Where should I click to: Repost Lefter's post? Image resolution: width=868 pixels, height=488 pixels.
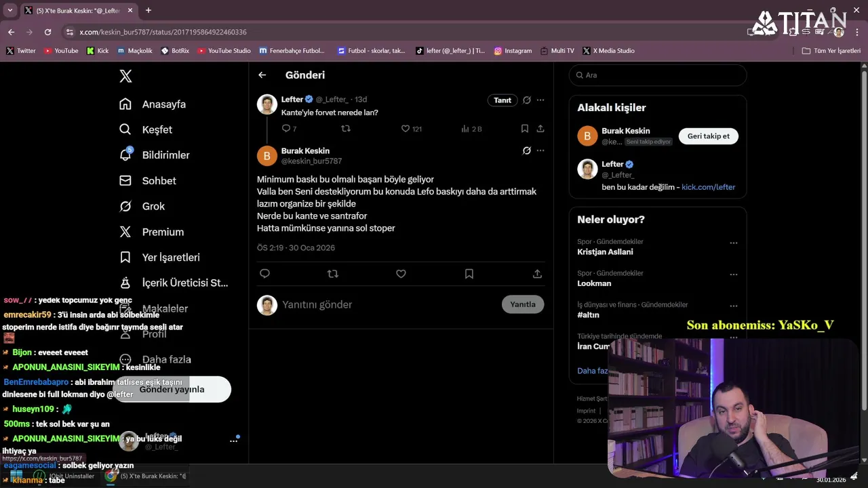(x=346, y=129)
